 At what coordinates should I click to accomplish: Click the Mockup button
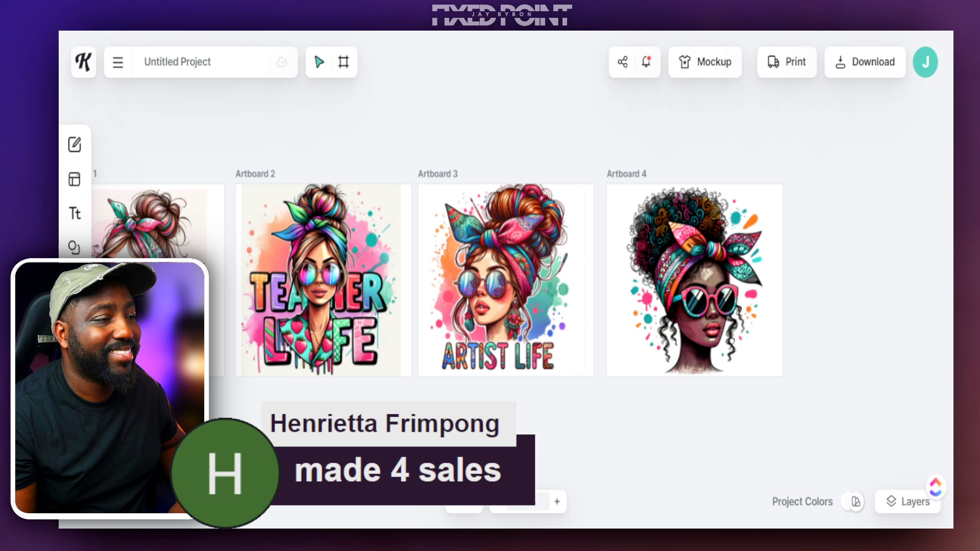[x=705, y=62]
